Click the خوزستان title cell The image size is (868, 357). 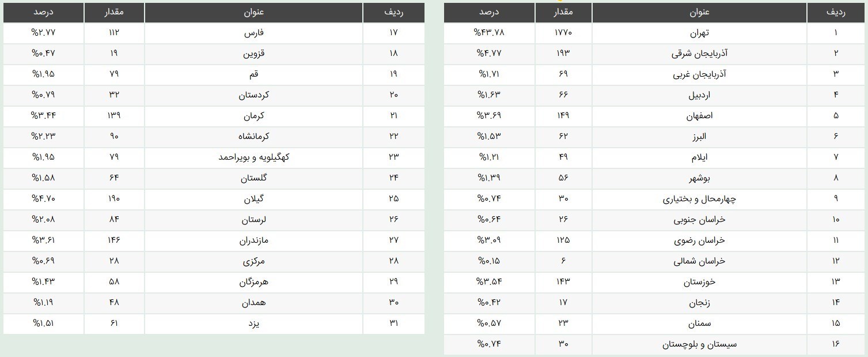[x=699, y=282]
